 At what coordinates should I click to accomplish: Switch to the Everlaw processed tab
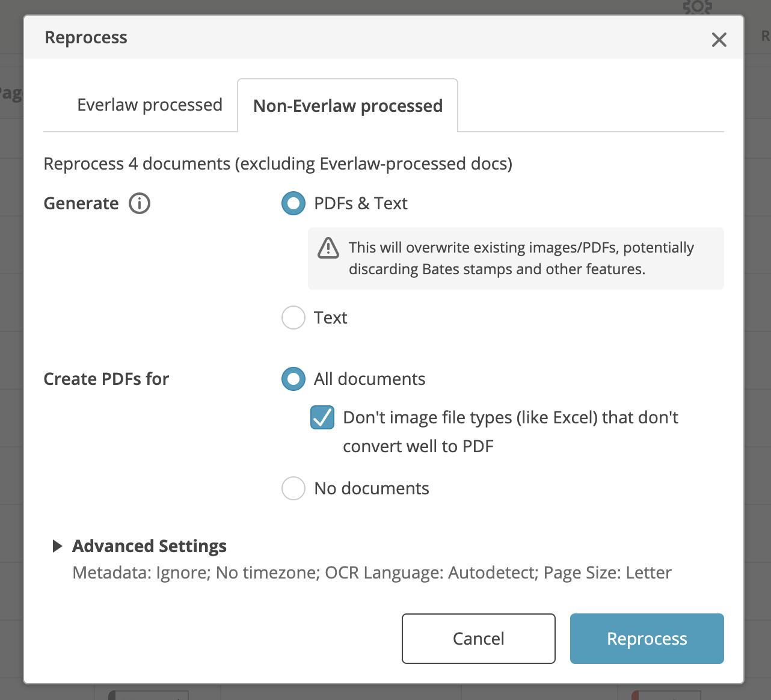150,105
